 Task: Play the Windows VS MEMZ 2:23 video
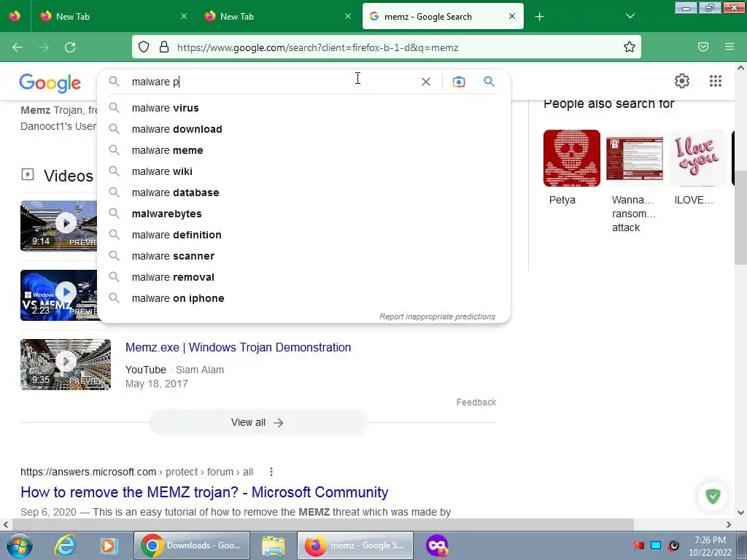59,295
